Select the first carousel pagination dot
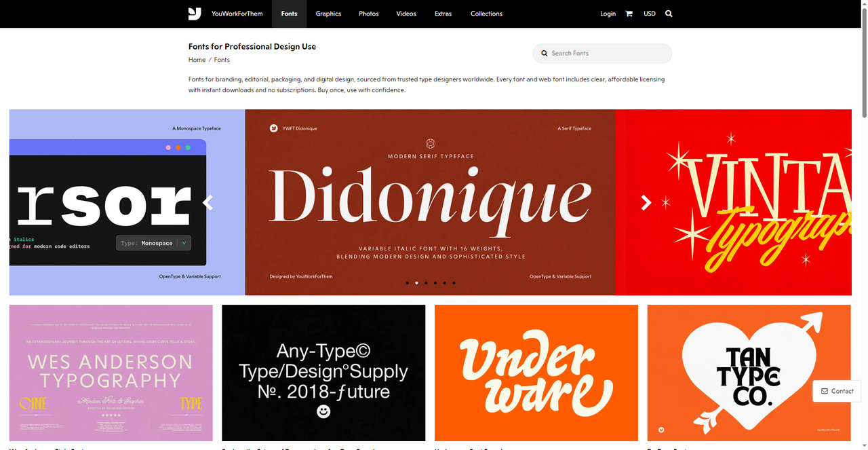This screenshot has width=868, height=450. (x=407, y=282)
